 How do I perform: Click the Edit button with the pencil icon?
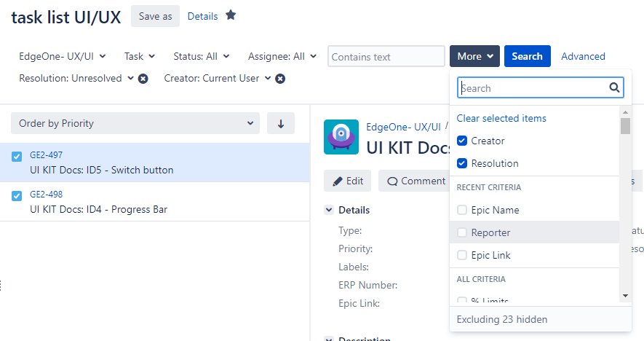coord(348,181)
